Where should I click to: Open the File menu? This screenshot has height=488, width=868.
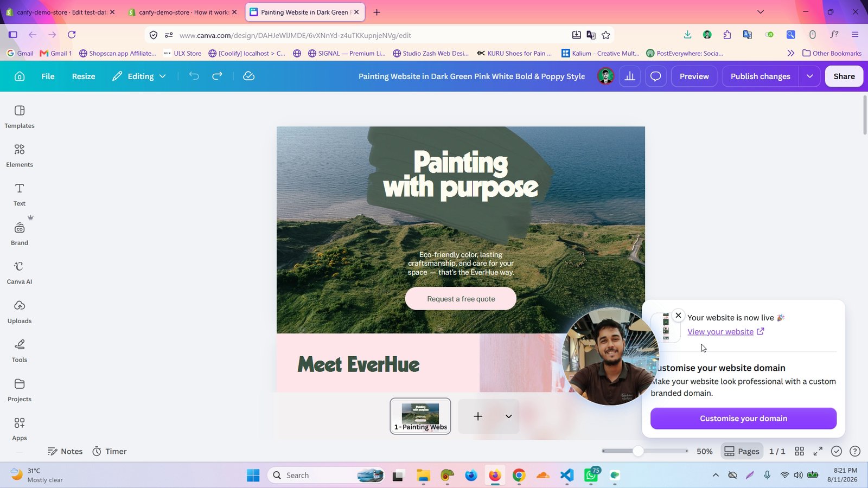[48, 76]
